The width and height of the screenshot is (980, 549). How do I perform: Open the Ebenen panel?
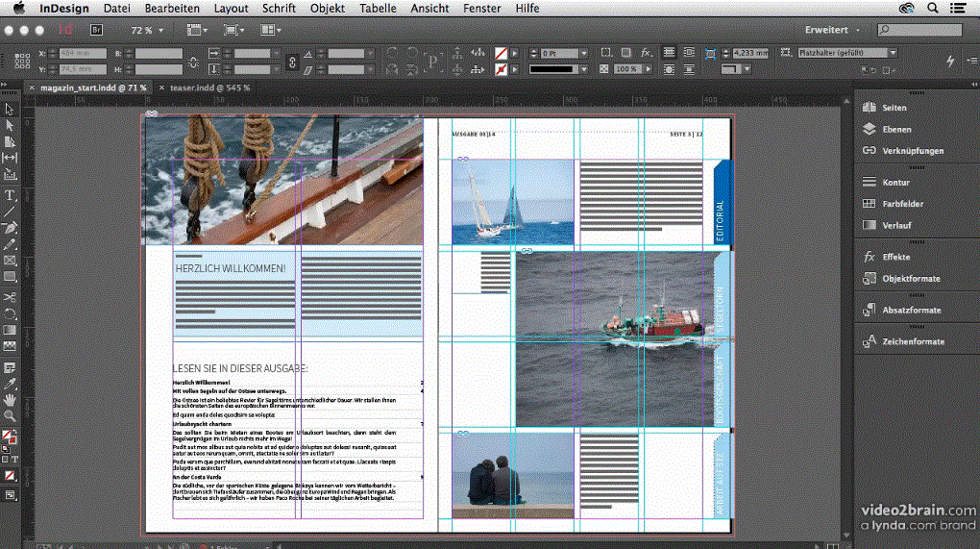pyautogui.click(x=896, y=129)
